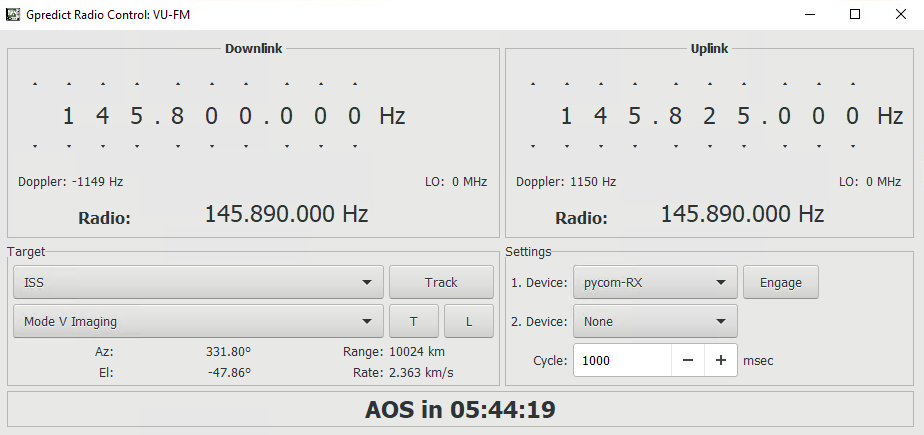Decrease Uplink 100 MHz digit '1' with down arrow
This screenshot has height=435, width=924.
click(567, 146)
